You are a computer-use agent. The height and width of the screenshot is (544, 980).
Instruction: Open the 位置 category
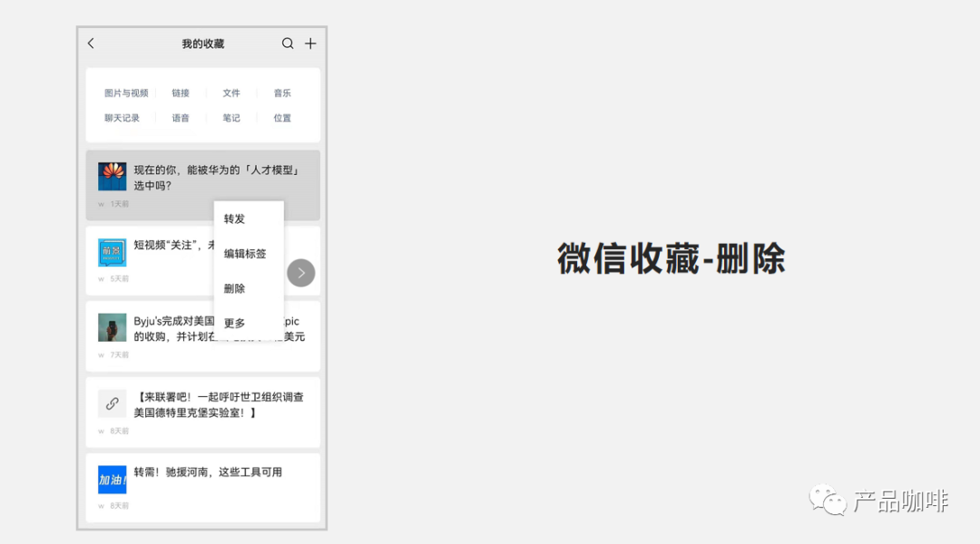(x=282, y=118)
